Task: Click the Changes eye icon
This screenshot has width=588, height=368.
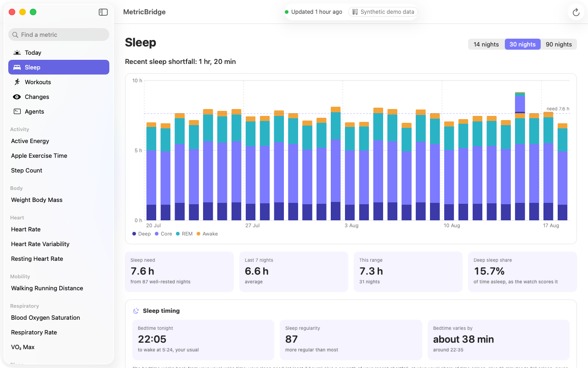Action: click(17, 97)
